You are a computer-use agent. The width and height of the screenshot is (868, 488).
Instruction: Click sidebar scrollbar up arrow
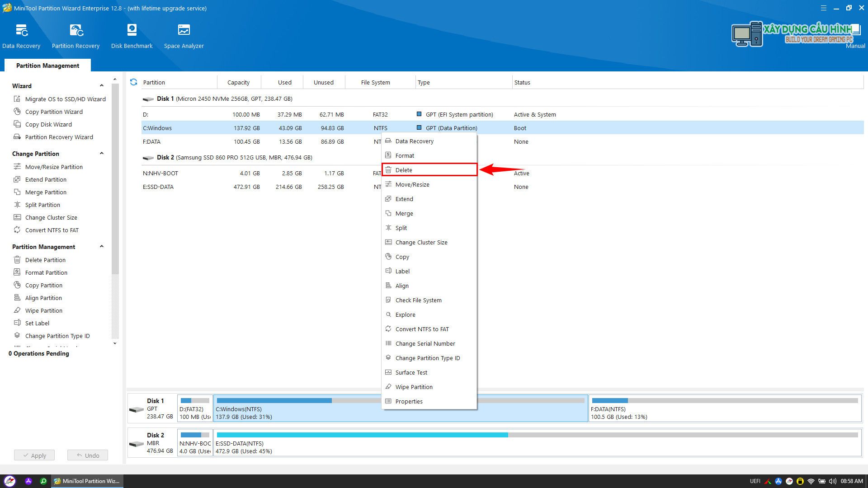(x=115, y=80)
